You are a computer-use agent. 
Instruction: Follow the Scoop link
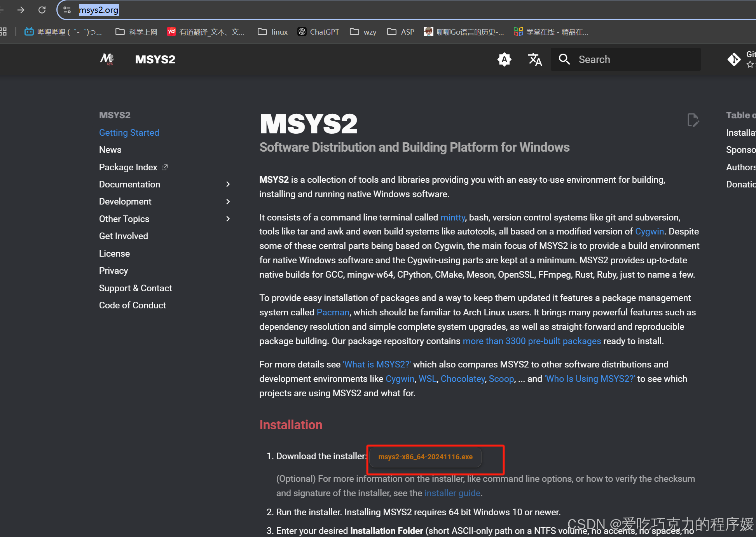[x=501, y=379]
